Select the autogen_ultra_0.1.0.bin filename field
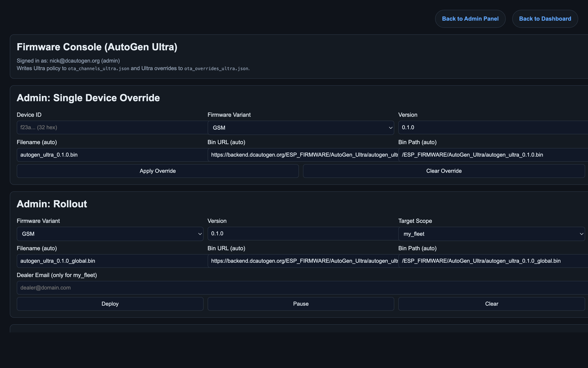The height and width of the screenshot is (368, 588). [x=112, y=155]
